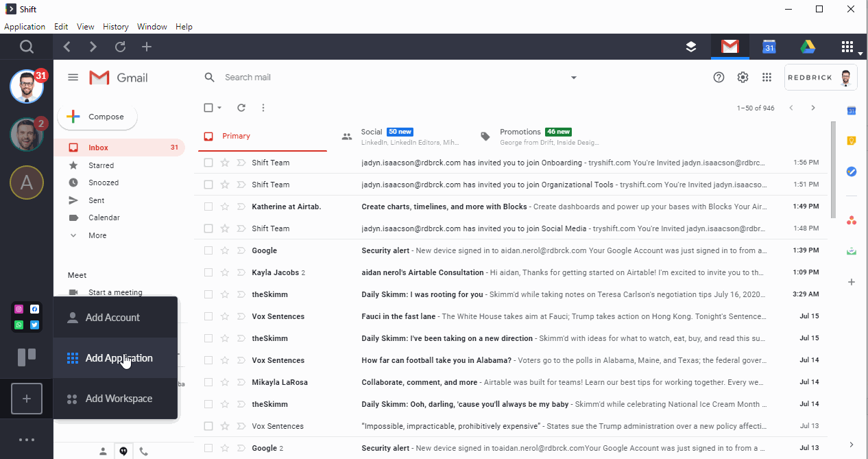Star the Onboarding invite email
Viewport: 868px width, 459px height.
pos(225,163)
